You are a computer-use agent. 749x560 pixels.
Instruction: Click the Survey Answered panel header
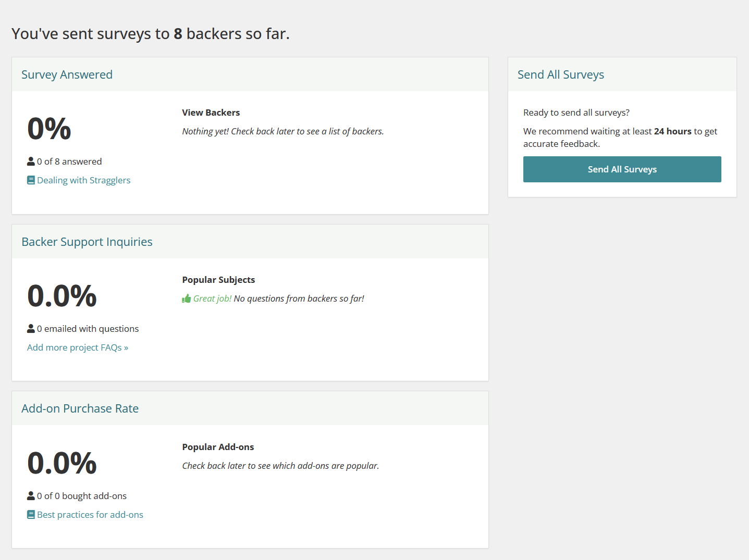click(x=67, y=74)
